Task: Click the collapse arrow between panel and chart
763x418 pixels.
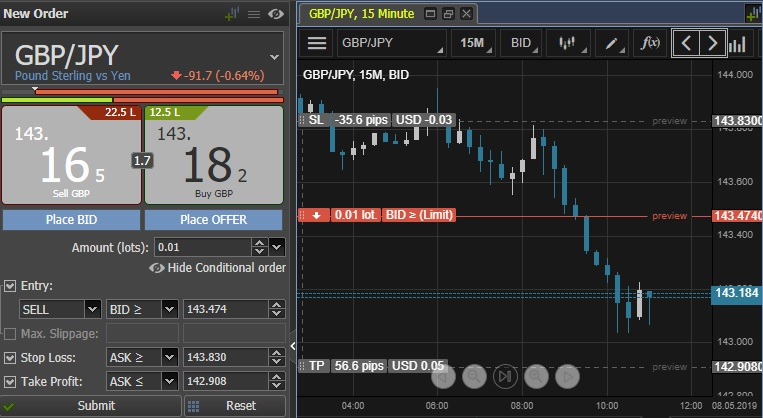Action: coord(292,346)
